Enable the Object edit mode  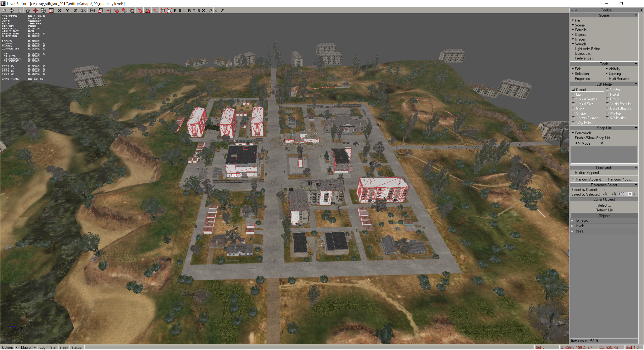coord(587,90)
